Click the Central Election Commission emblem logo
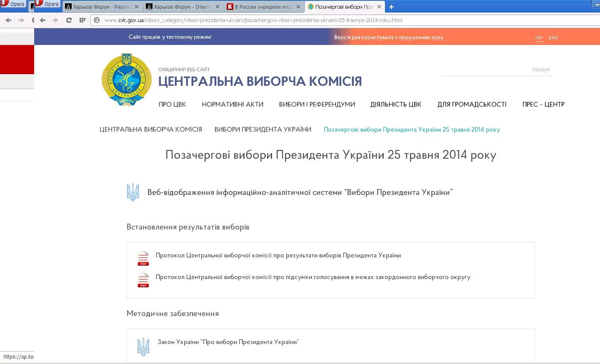Screen dimensions: 600x364 pyautogui.click(x=126, y=80)
